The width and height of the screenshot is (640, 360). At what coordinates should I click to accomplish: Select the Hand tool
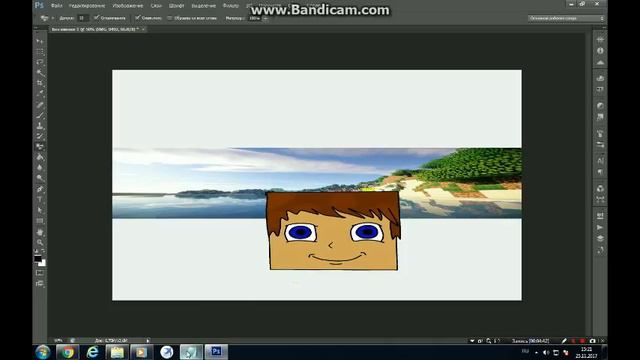click(40, 232)
